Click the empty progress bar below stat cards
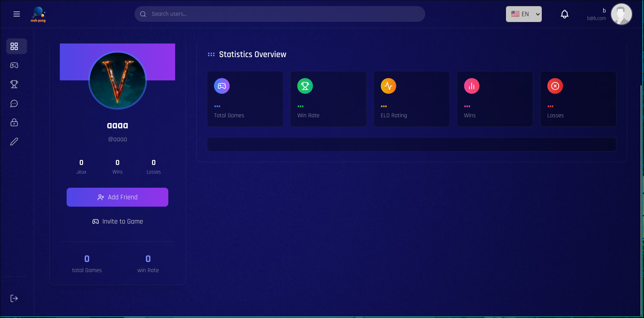 point(412,144)
